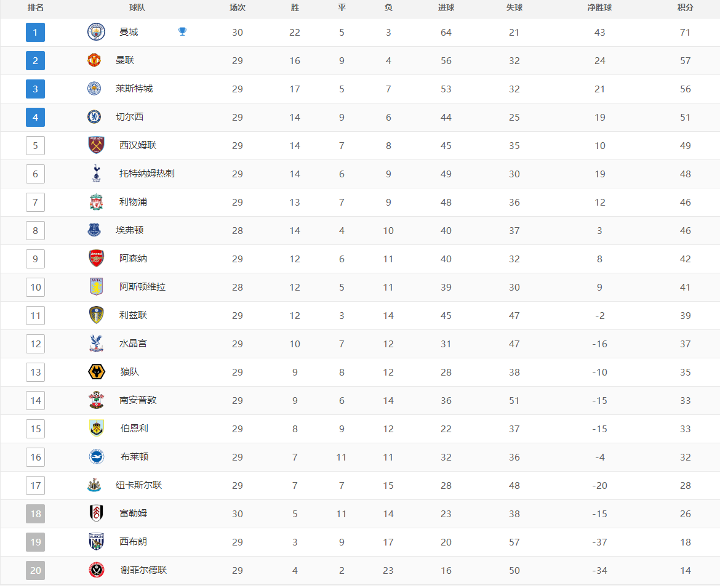The width and height of the screenshot is (720, 588).
Task: Select the 积分 column header
Action: (x=685, y=8)
